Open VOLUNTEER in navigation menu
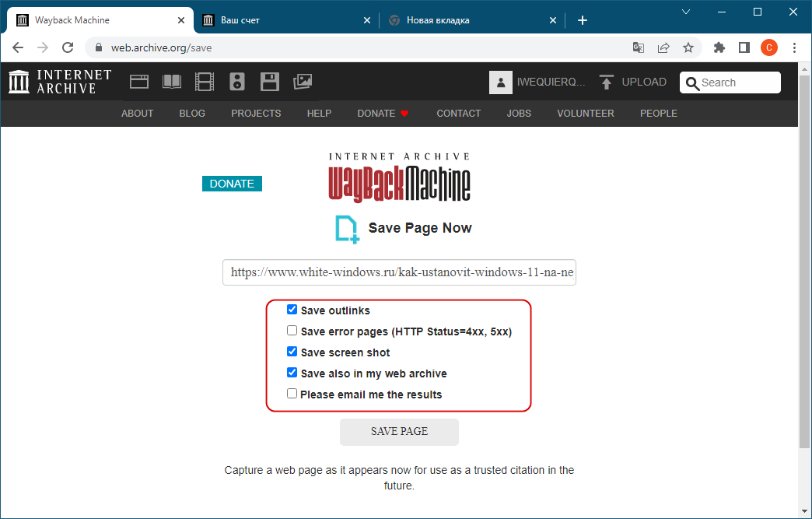The image size is (812, 519). pyautogui.click(x=586, y=114)
